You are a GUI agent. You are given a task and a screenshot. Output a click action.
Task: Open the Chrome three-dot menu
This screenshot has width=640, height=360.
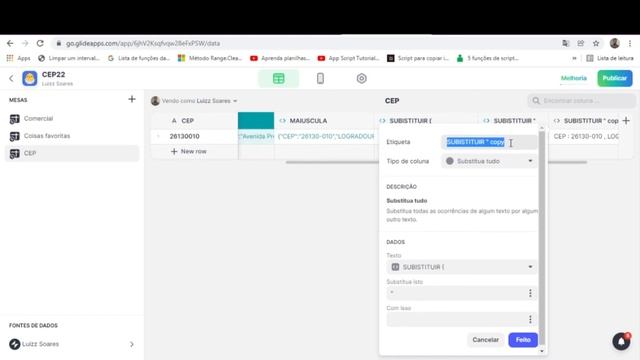coord(630,43)
